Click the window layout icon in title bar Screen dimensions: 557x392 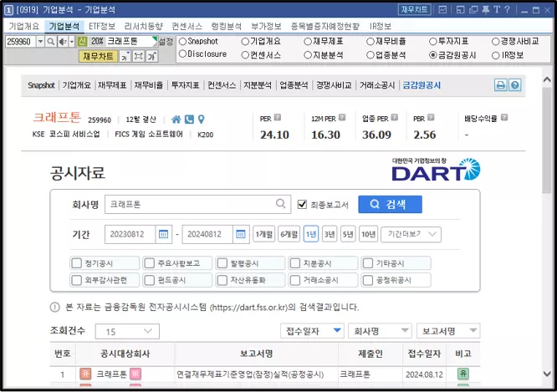460,9
